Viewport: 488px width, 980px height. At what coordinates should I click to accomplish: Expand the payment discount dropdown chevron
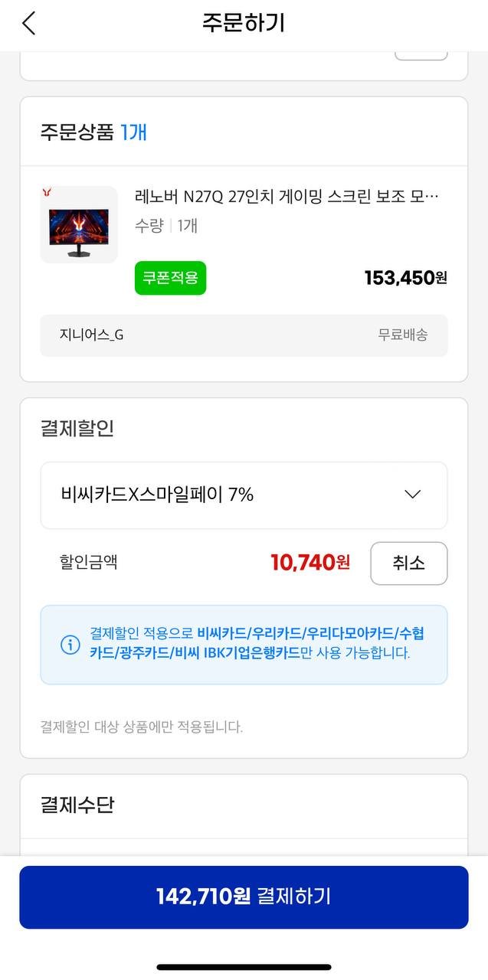click(412, 495)
